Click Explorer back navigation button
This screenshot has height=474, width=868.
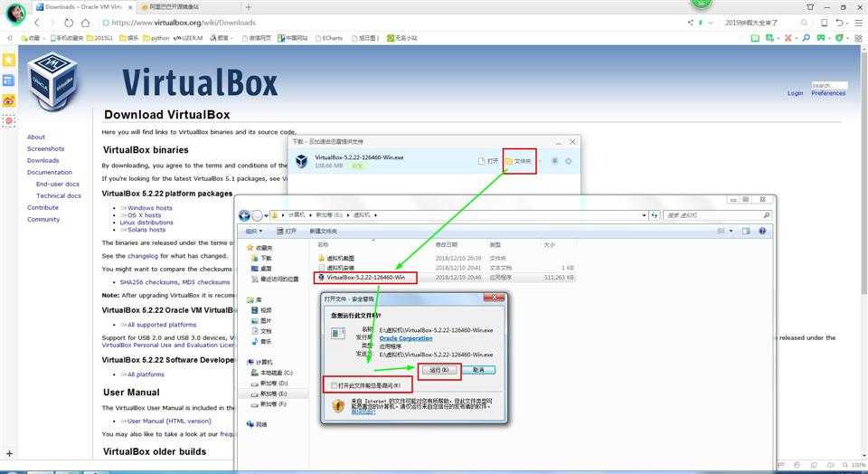tap(244, 215)
